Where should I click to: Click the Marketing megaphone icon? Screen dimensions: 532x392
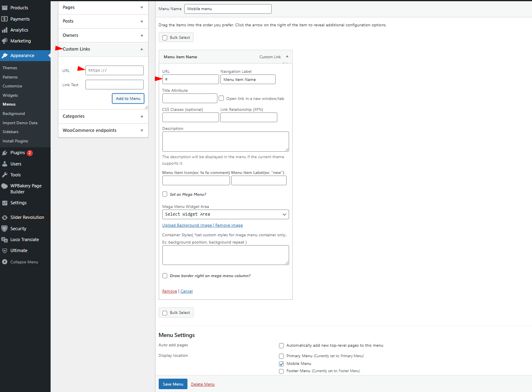coord(5,41)
